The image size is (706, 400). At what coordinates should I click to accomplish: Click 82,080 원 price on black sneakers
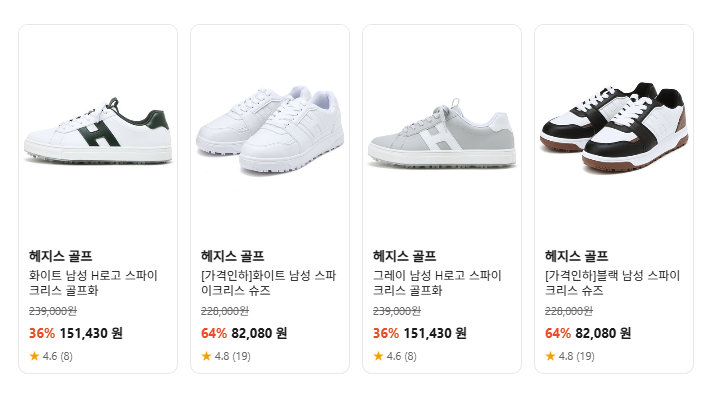(603, 333)
